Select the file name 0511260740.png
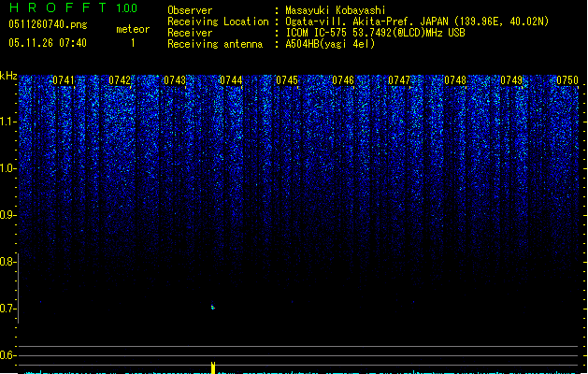 (48, 24)
